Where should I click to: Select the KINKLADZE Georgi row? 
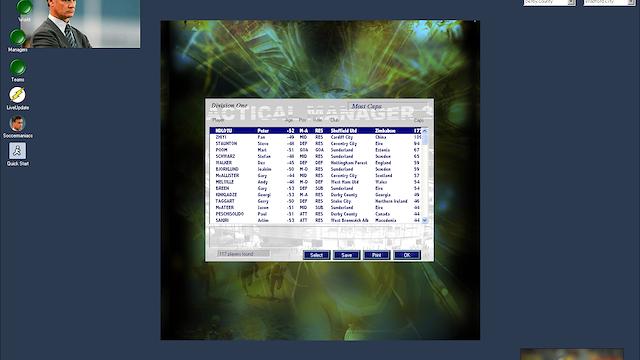[316, 195]
